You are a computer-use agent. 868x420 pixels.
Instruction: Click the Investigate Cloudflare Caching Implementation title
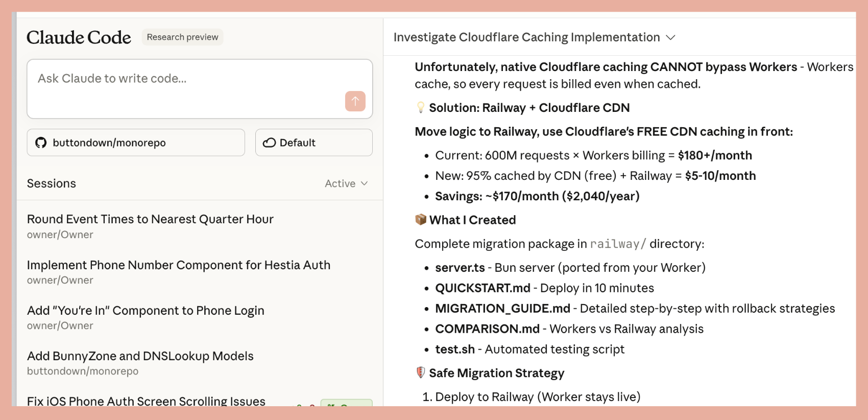(526, 37)
